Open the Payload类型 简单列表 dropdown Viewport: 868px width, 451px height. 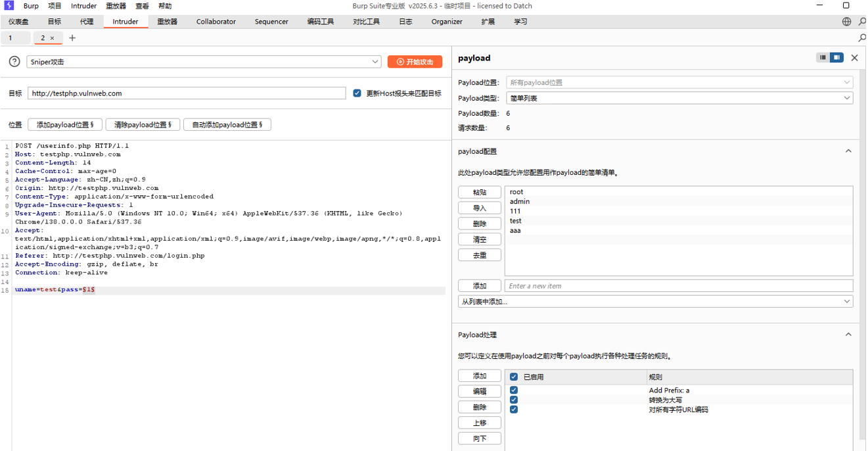[x=679, y=98]
